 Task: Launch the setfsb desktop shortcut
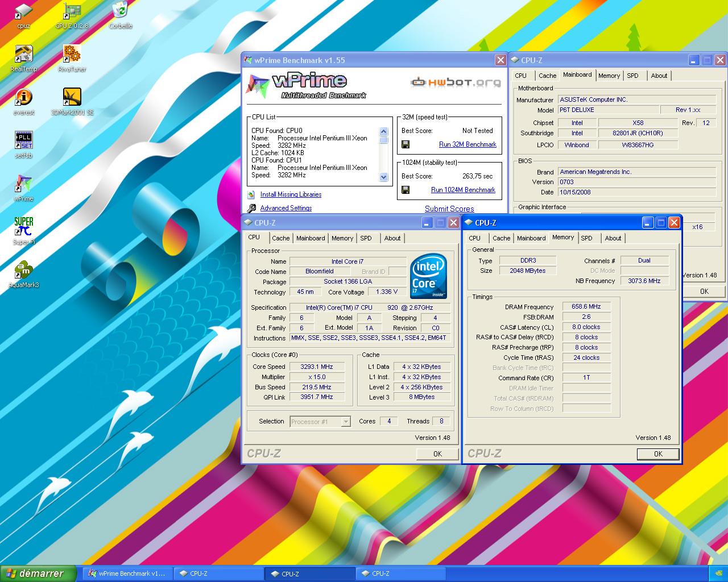(23, 145)
